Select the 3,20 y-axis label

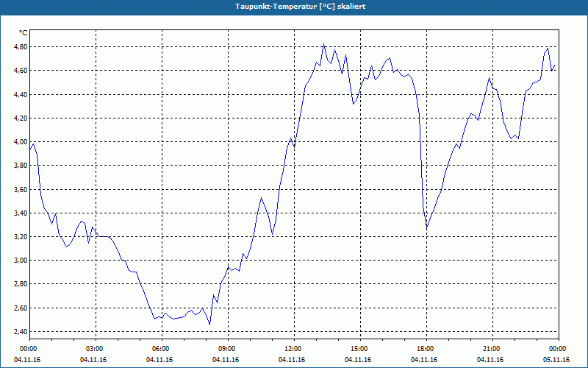(21, 237)
